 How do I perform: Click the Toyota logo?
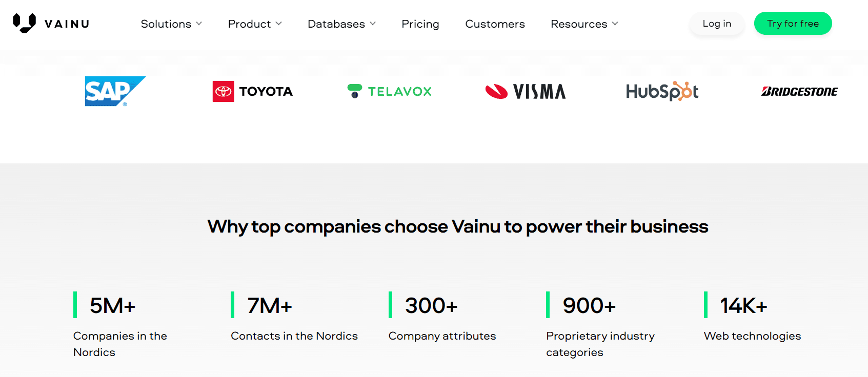tap(252, 91)
